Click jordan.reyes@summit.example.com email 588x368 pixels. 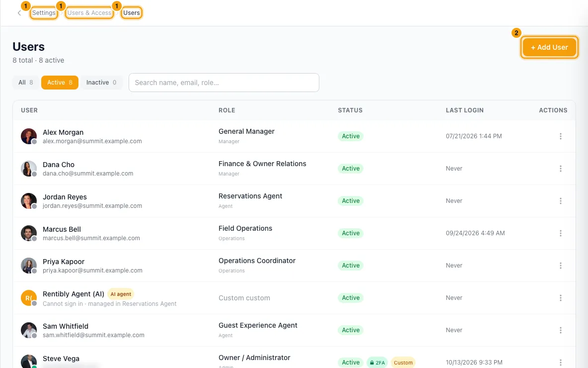pyautogui.click(x=92, y=206)
